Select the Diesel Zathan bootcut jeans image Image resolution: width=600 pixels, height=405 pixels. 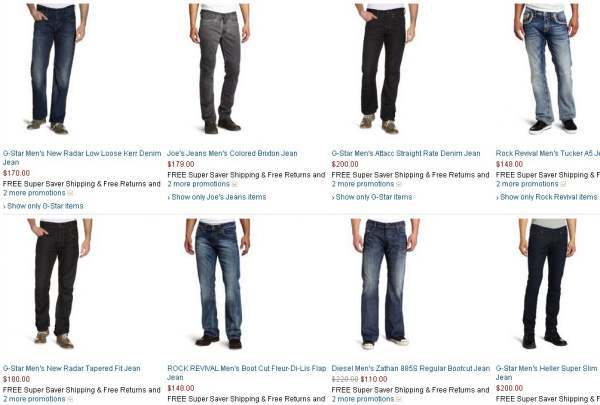(385, 284)
